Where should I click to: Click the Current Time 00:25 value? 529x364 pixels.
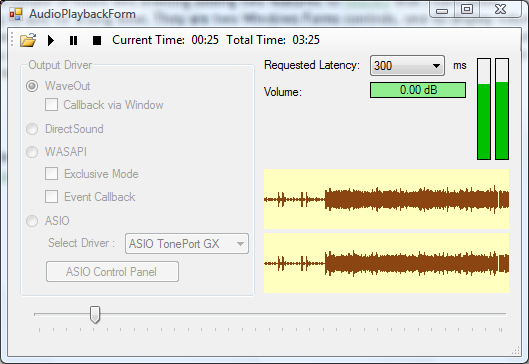(x=205, y=40)
